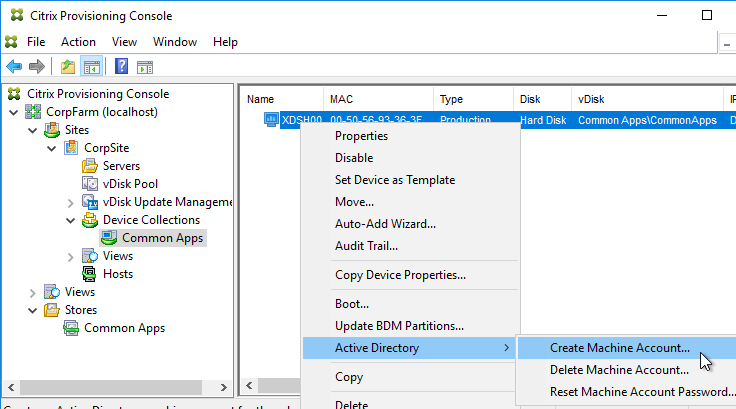Viewport: 736px width, 409px height.
Task: Open the Window menu
Action: [175, 42]
